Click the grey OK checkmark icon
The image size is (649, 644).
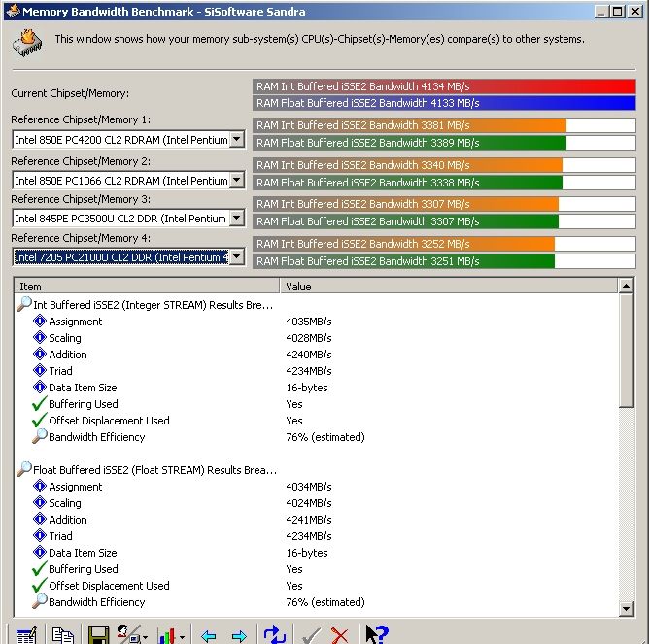click(311, 635)
